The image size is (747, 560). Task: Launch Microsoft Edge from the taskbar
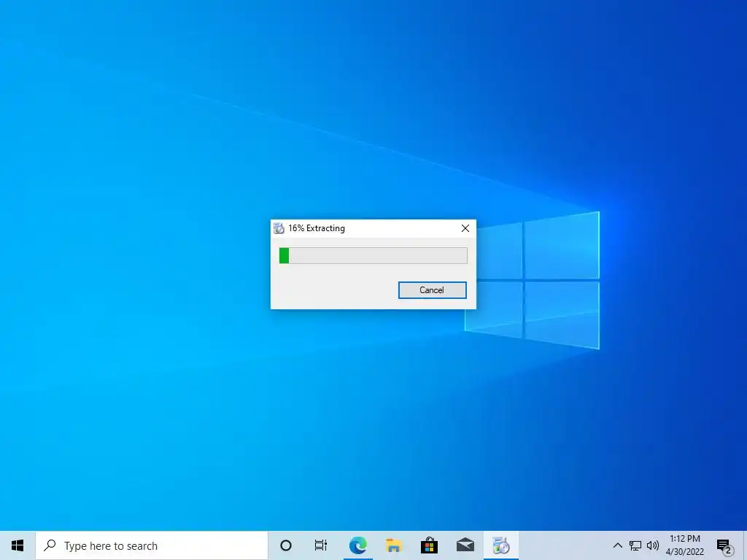pos(357,545)
